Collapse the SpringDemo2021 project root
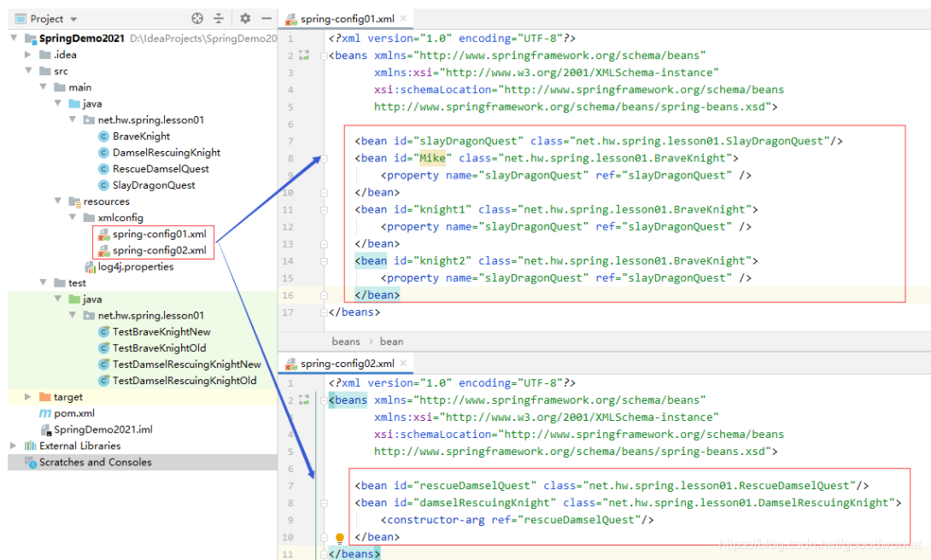 click(14, 38)
